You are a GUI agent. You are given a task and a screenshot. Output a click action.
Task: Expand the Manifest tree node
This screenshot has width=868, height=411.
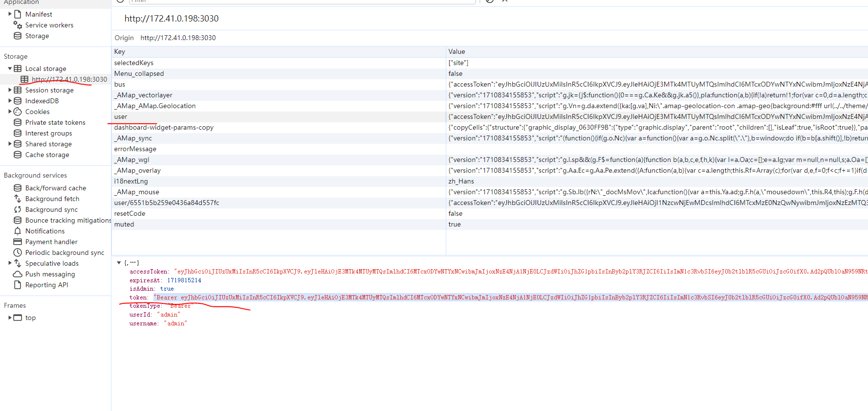click(x=10, y=14)
